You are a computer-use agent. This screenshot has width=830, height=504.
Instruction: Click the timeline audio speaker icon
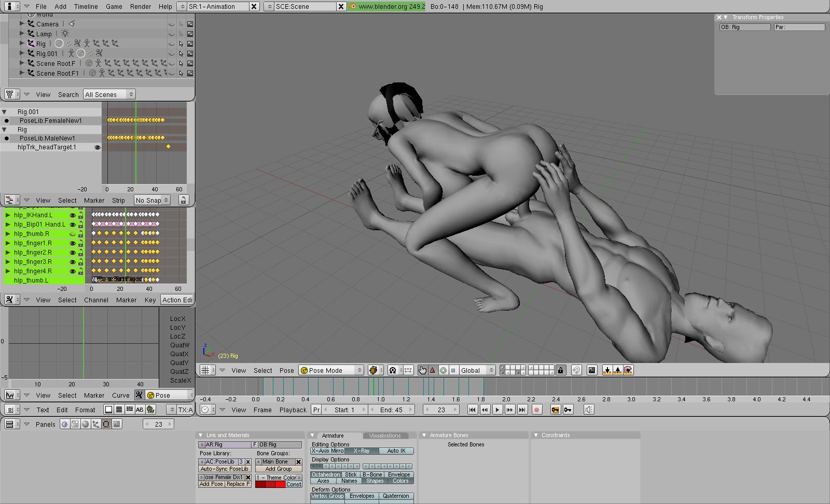[589, 410]
